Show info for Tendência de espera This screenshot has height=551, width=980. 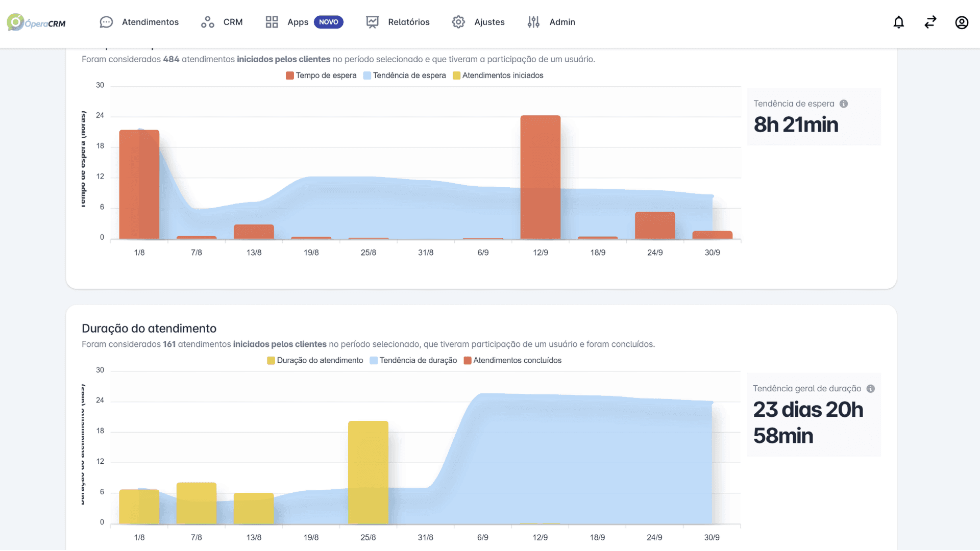(x=844, y=104)
